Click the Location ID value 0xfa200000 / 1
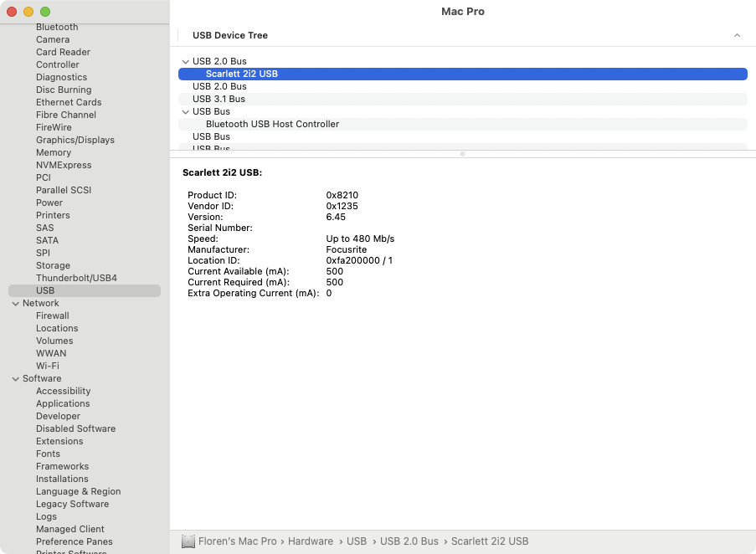 coord(359,260)
